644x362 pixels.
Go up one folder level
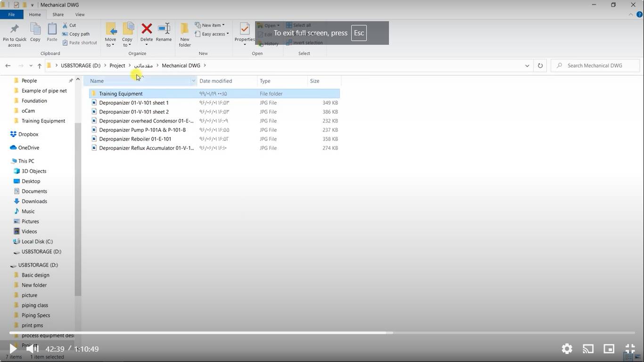pyautogui.click(x=39, y=66)
